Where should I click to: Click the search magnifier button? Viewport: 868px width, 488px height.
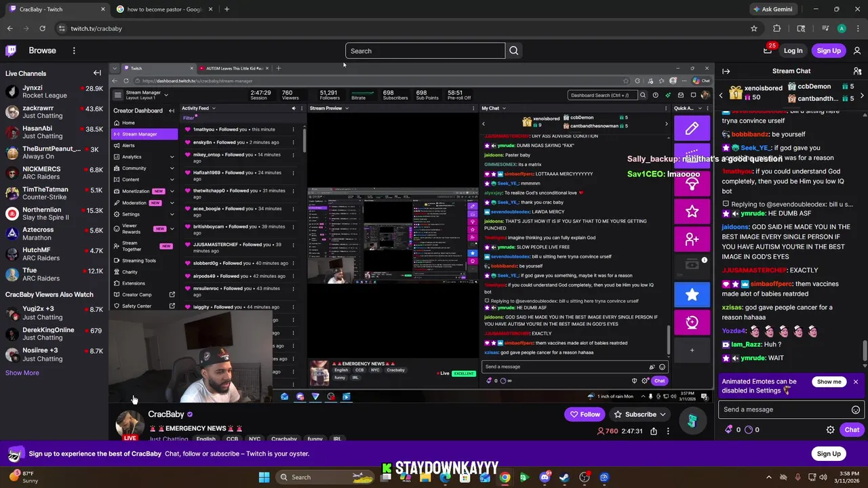513,51
